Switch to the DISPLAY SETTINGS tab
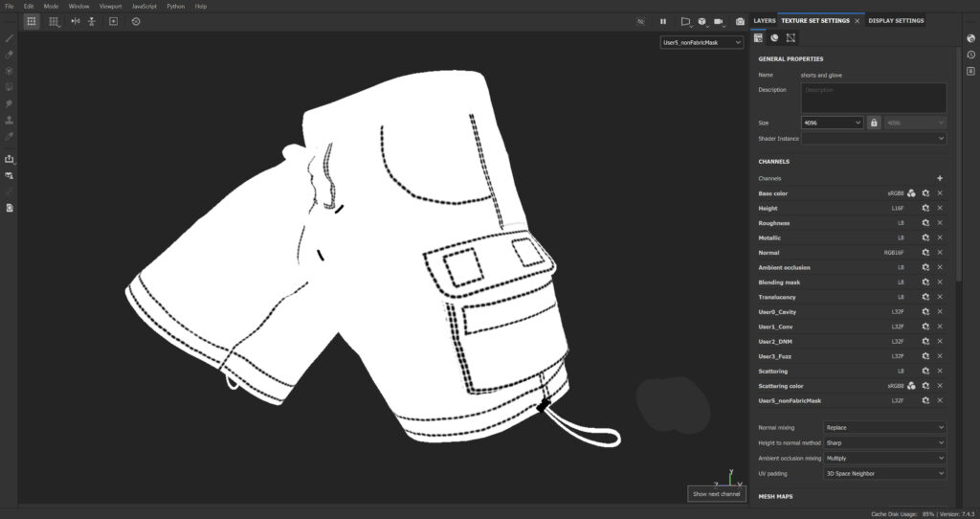Image resolution: width=980 pixels, height=519 pixels. tap(896, 21)
